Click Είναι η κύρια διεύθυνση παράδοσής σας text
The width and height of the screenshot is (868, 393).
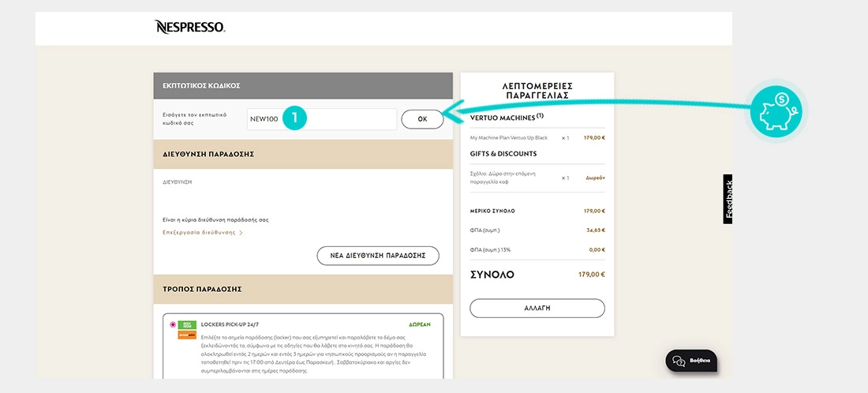[215, 219]
